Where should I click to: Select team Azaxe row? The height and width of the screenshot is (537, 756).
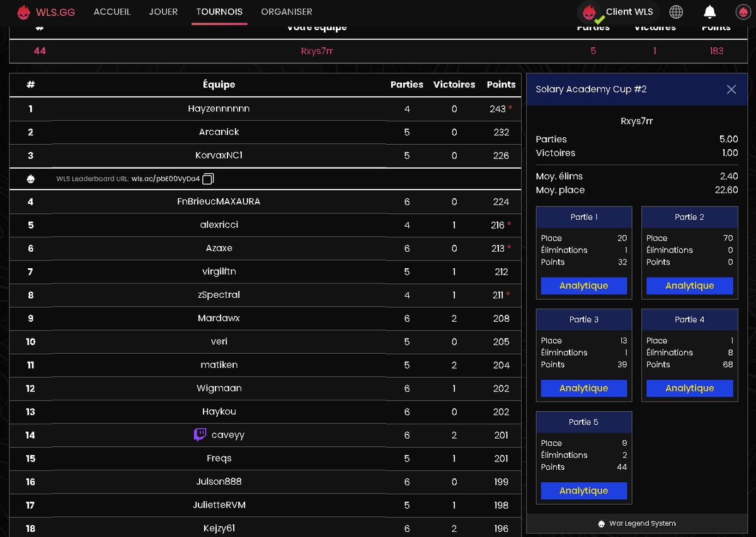point(265,248)
